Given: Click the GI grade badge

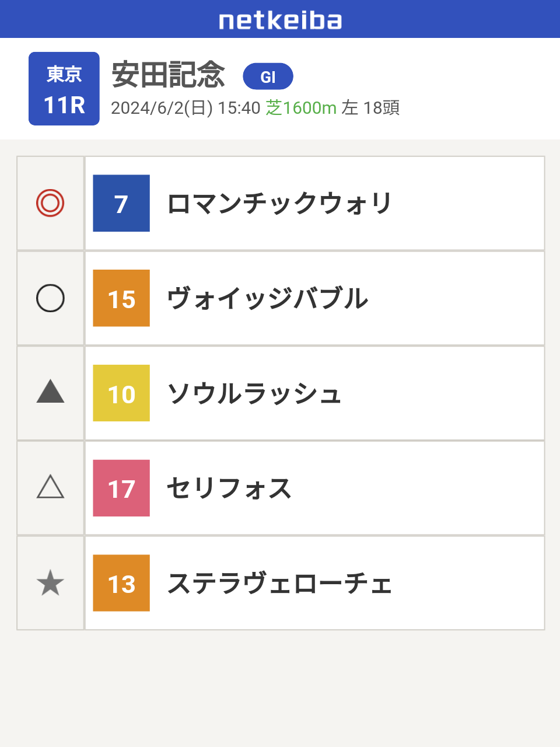Looking at the screenshot, I should pyautogui.click(x=268, y=76).
